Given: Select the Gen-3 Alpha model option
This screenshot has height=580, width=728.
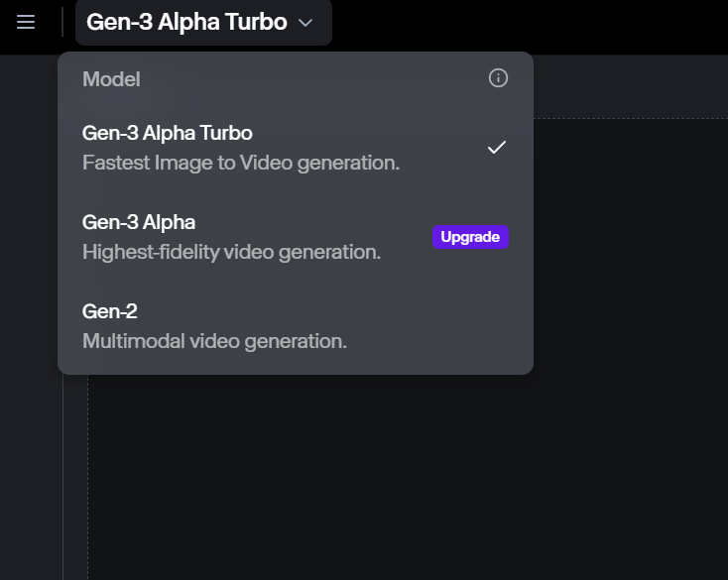Looking at the screenshot, I should click(296, 237).
